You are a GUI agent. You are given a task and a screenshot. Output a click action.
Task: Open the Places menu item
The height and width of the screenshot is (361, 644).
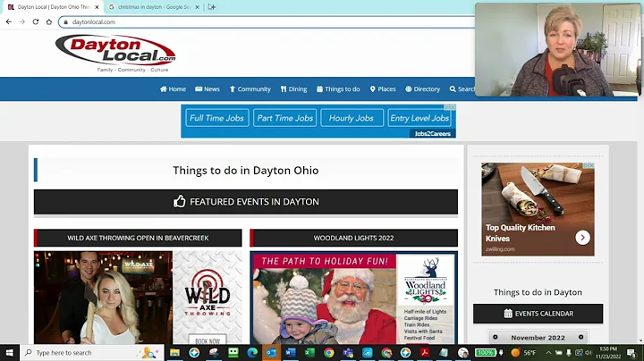(383, 89)
